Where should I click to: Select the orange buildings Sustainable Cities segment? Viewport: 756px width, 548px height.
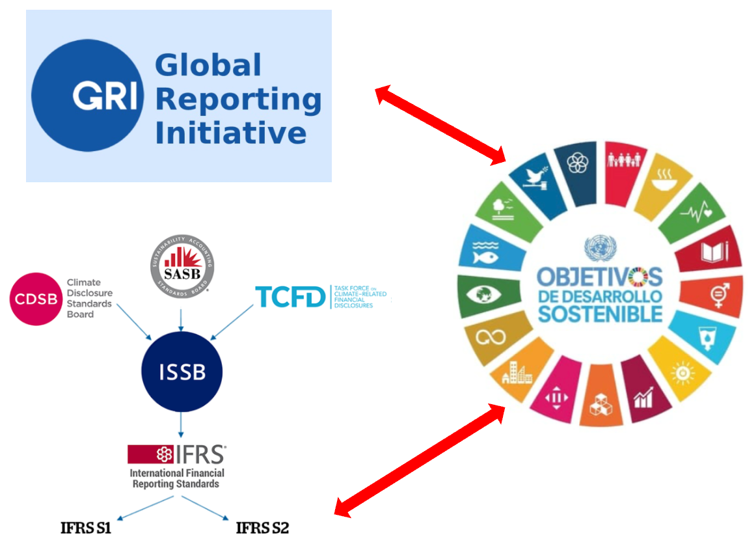click(522, 370)
